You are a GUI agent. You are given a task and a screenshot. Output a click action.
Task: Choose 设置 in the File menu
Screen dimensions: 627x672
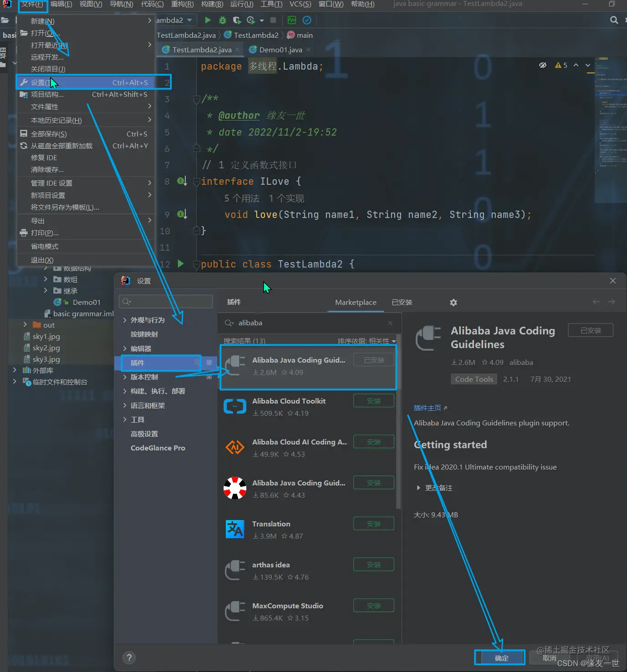[x=85, y=82]
